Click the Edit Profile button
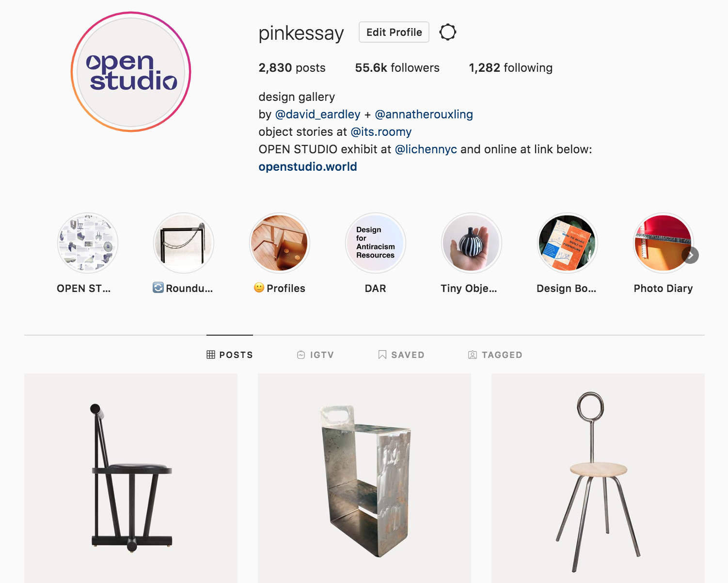728x583 pixels. 394,32
